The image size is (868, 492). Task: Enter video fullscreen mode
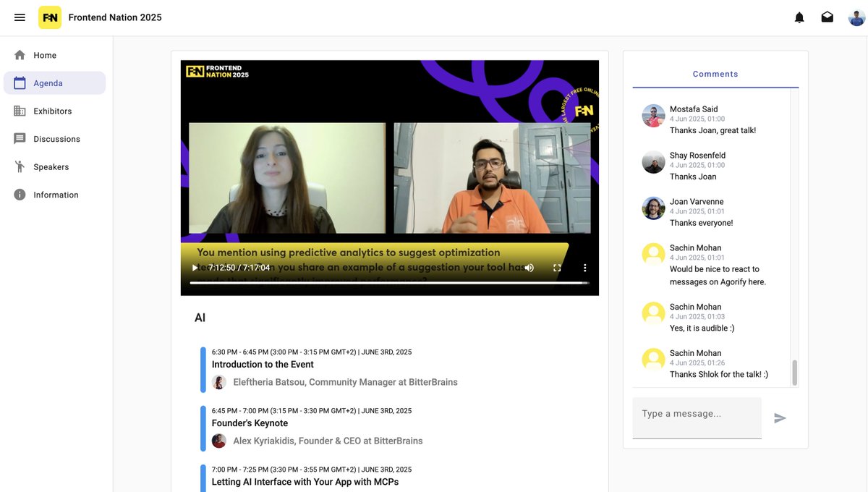557,268
